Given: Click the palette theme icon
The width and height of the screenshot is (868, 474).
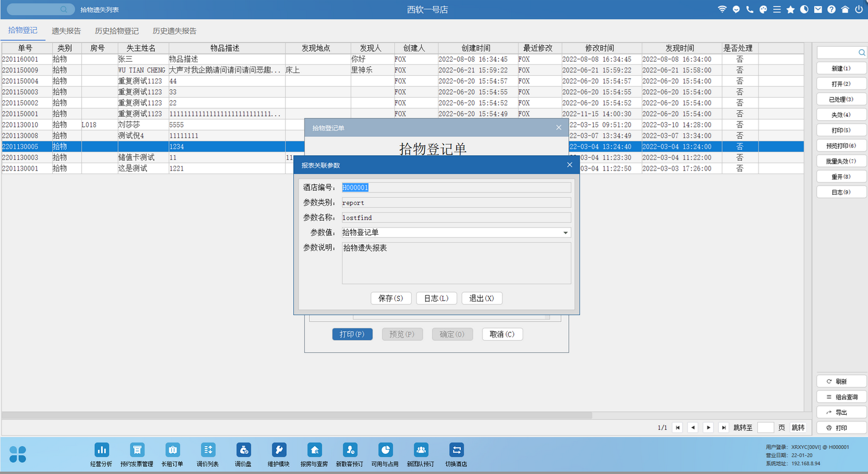Looking at the screenshot, I should pyautogui.click(x=763, y=9).
